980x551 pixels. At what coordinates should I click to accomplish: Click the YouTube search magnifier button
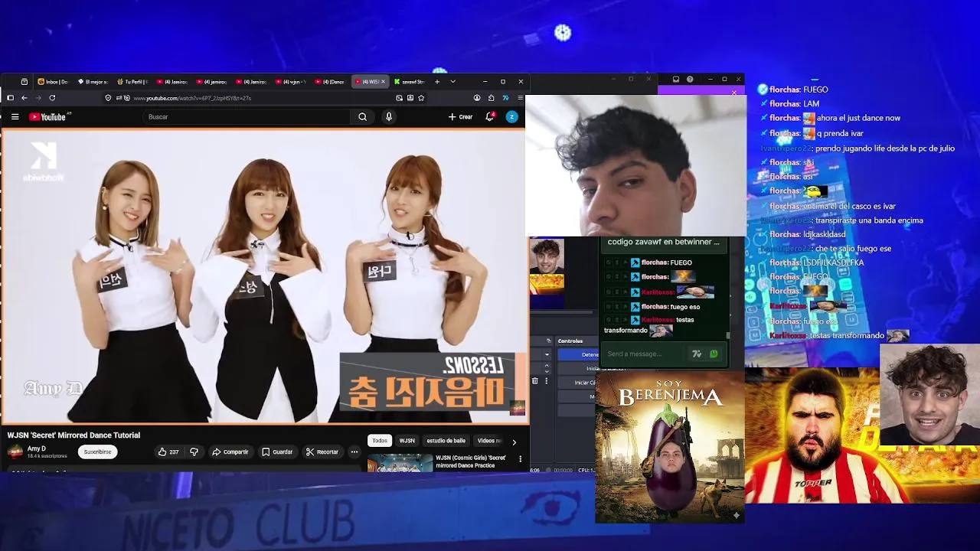click(362, 117)
